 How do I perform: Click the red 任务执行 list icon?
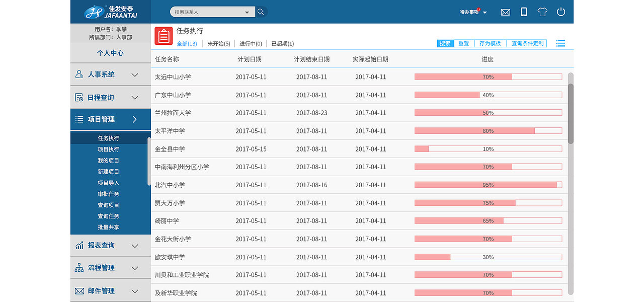[164, 35]
